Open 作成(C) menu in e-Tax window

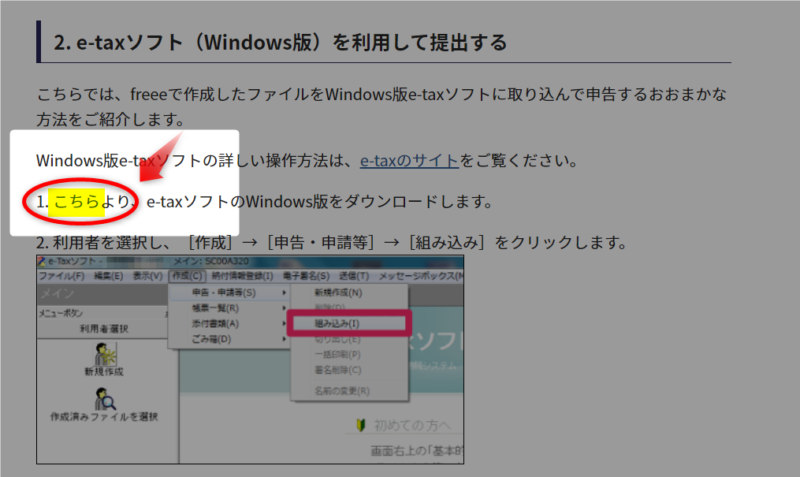click(187, 276)
